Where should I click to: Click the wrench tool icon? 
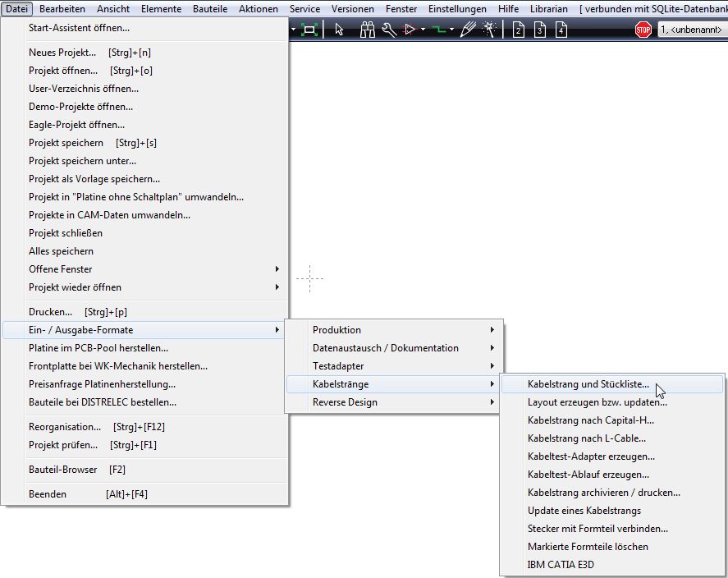(389, 30)
